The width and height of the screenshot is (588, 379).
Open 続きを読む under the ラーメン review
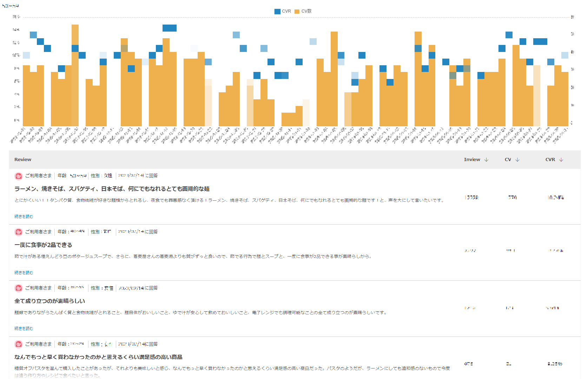point(24,217)
